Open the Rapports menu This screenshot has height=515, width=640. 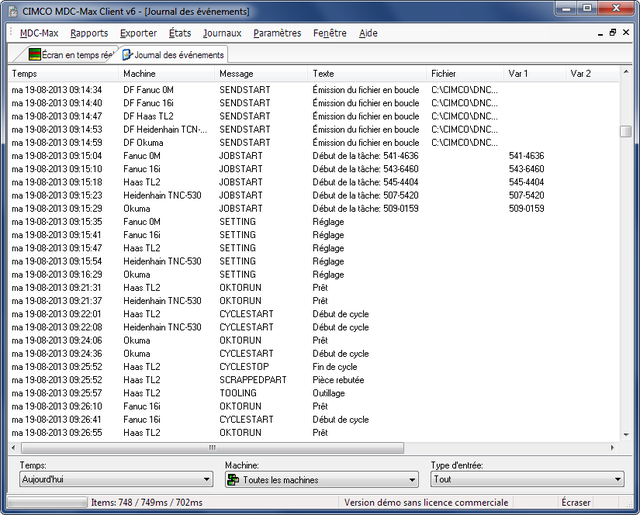coord(89,33)
